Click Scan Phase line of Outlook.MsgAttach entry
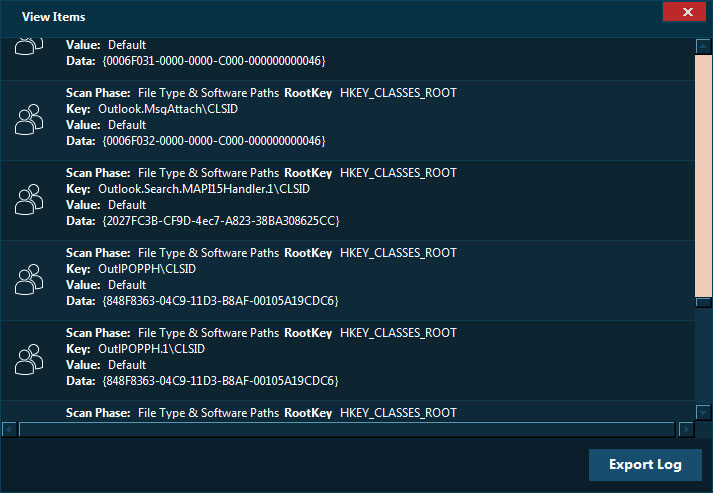The width and height of the screenshot is (713, 493). click(261, 93)
